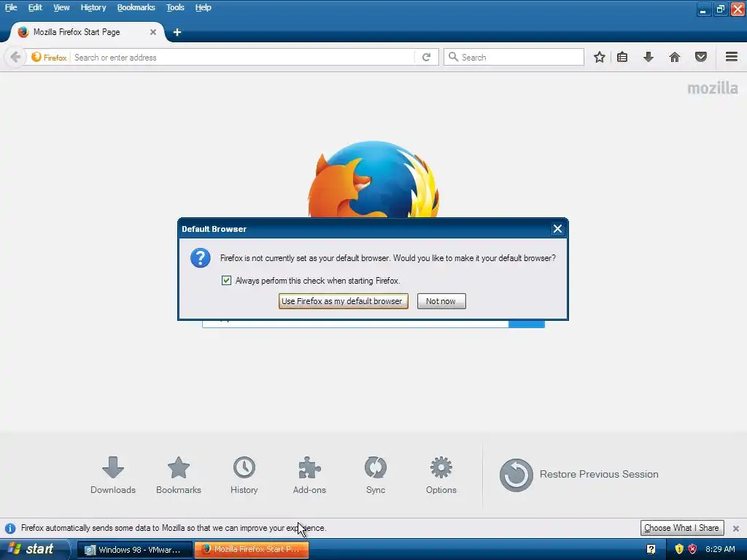Dismiss the data sharing notification bar

736,528
